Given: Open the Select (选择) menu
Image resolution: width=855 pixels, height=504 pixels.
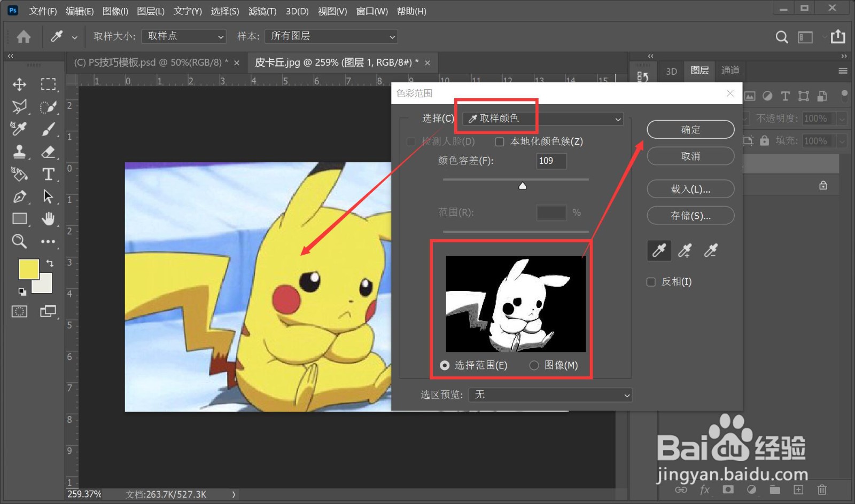Looking at the screenshot, I should pos(225,11).
